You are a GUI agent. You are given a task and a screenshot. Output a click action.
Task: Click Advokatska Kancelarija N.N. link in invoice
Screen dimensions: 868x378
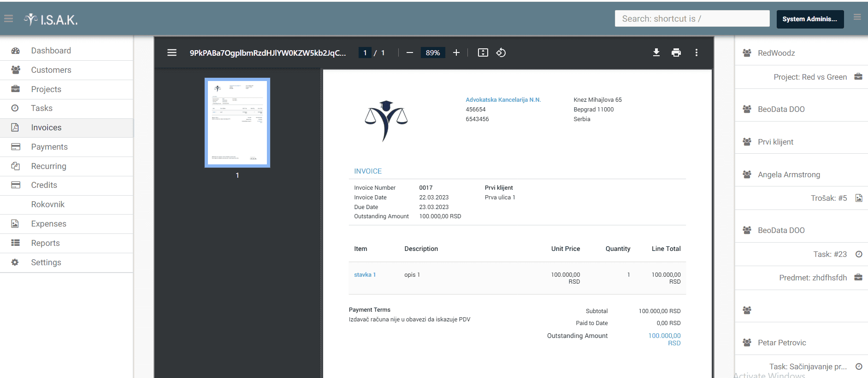tap(503, 100)
